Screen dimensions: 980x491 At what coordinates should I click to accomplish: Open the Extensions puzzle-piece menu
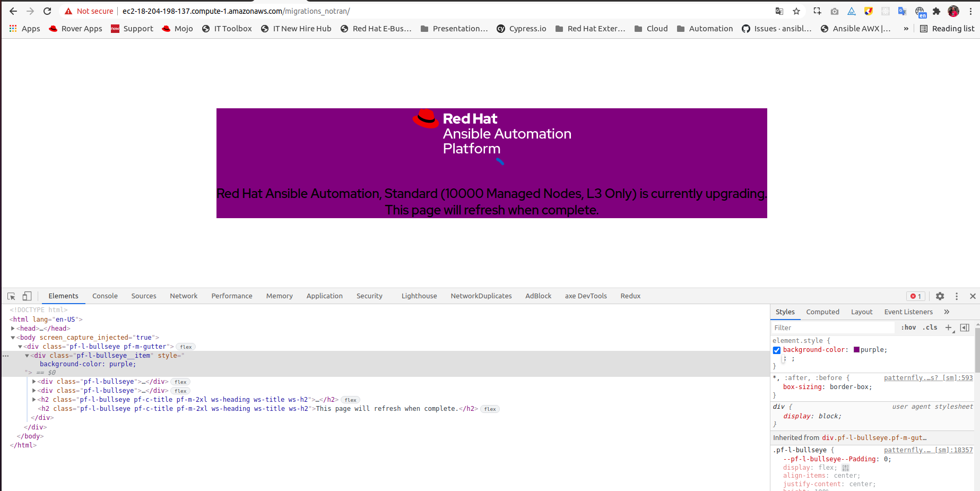(936, 11)
